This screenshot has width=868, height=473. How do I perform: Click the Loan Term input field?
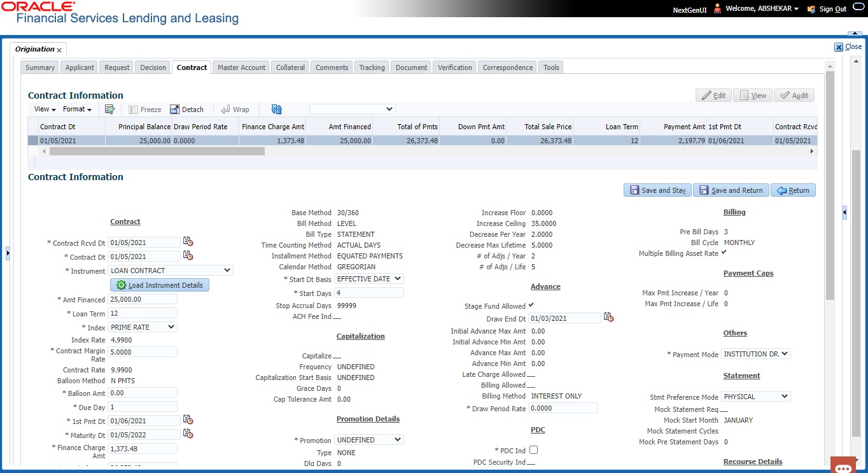pyautogui.click(x=143, y=313)
